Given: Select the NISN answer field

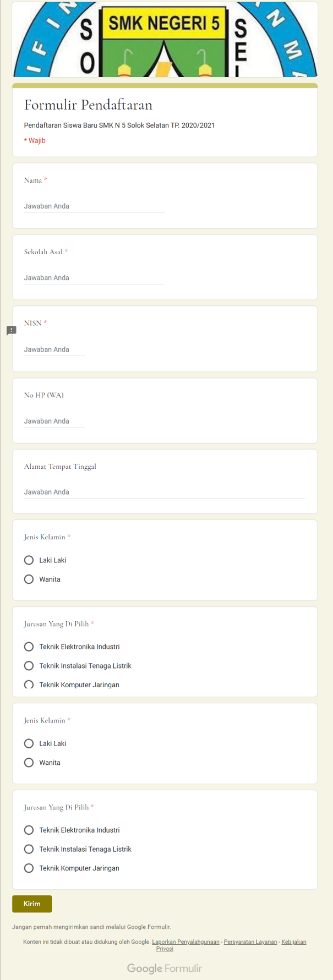Looking at the screenshot, I should tap(54, 349).
